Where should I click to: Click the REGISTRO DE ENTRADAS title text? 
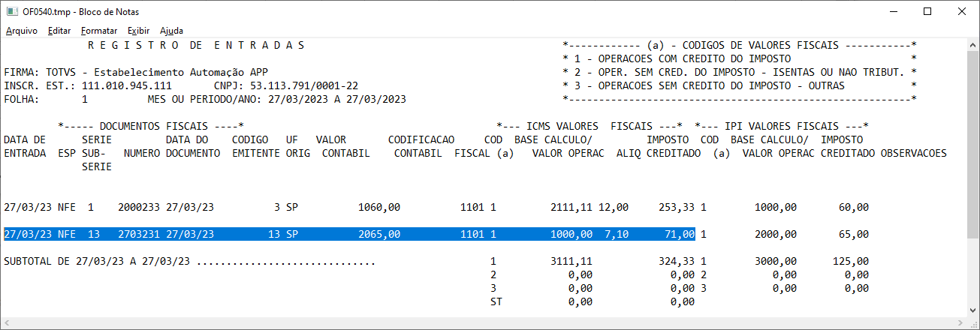[x=197, y=45]
